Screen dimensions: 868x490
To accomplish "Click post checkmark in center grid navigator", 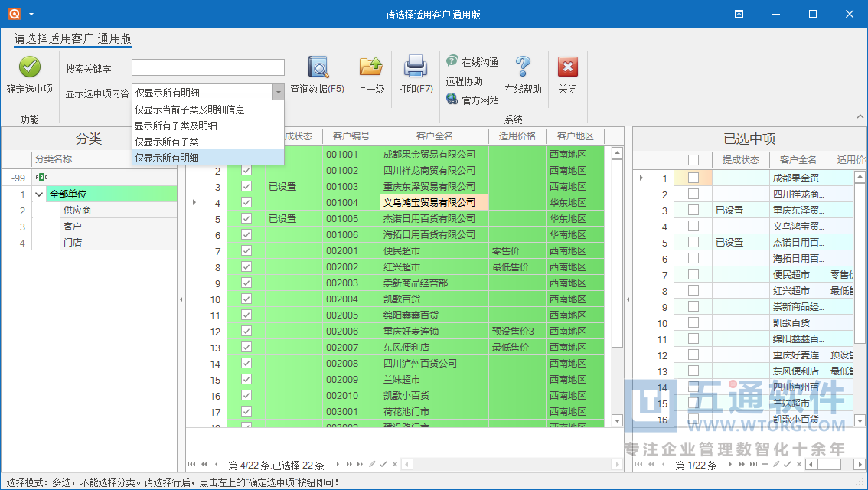I will click(x=383, y=464).
